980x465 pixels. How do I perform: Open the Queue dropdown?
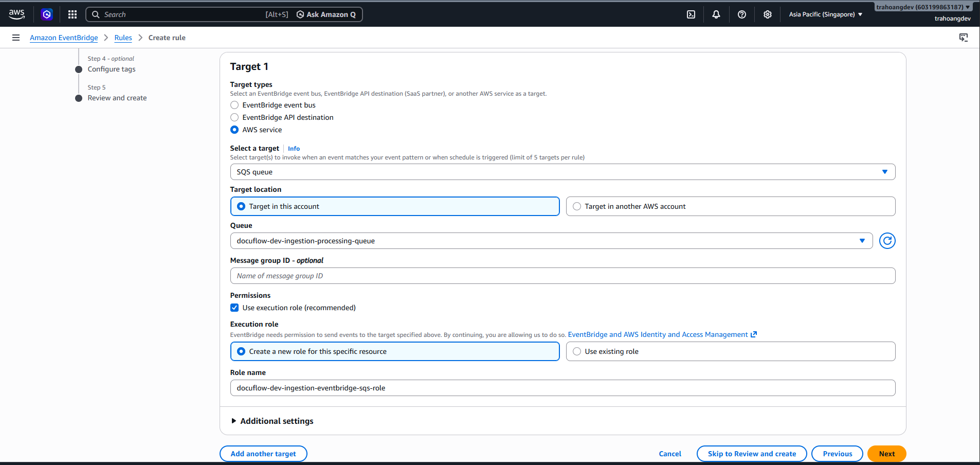(x=551, y=241)
